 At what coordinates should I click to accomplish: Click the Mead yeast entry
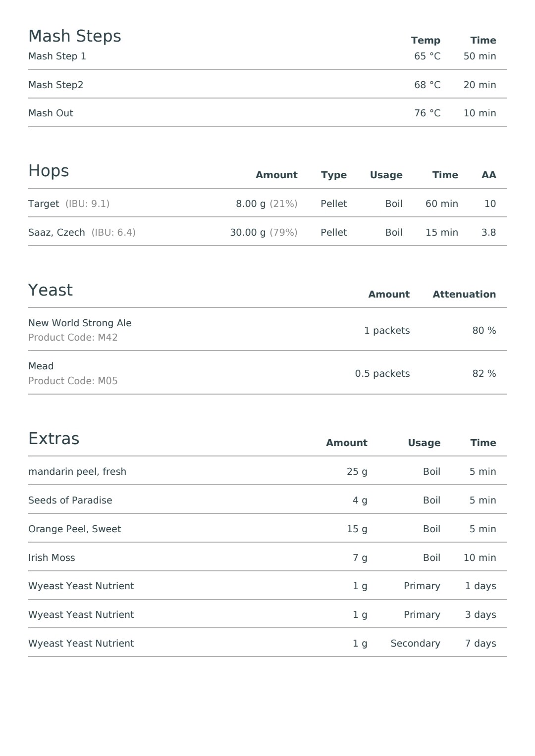click(41, 366)
